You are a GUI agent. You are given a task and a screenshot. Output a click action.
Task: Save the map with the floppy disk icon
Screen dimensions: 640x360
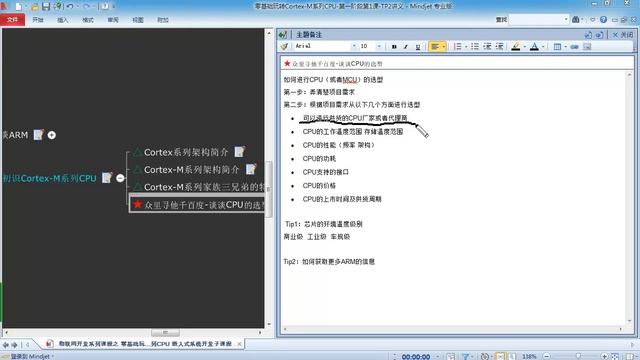click(46, 7)
